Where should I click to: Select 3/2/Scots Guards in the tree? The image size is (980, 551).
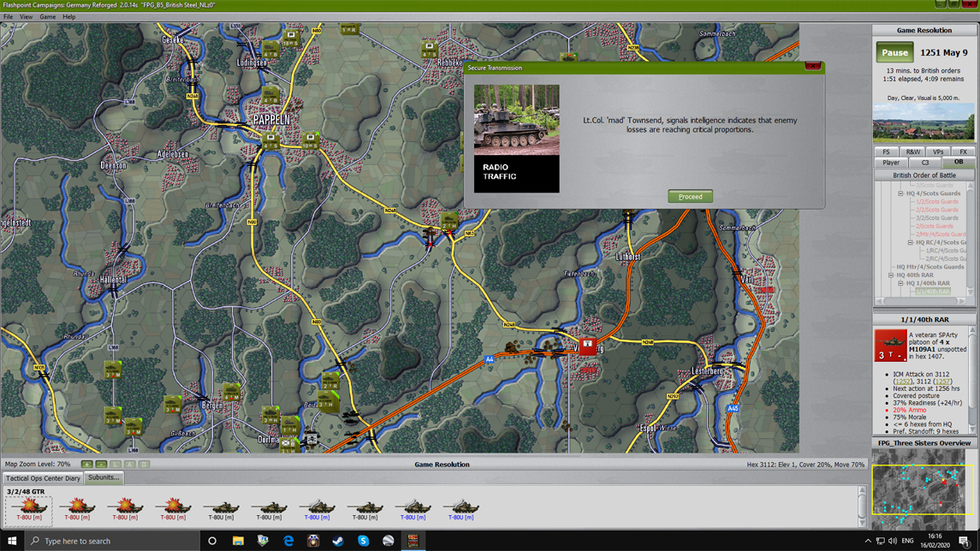(937, 218)
